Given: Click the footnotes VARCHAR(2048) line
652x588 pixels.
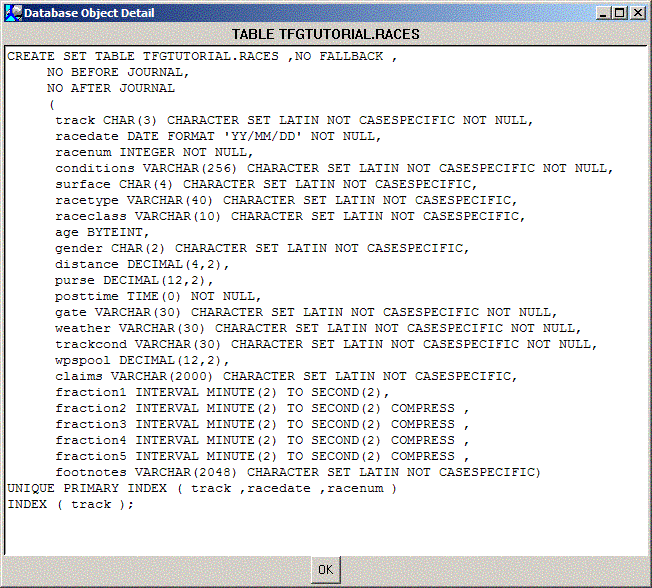Looking at the screenshot, I should tap(298, 472).
